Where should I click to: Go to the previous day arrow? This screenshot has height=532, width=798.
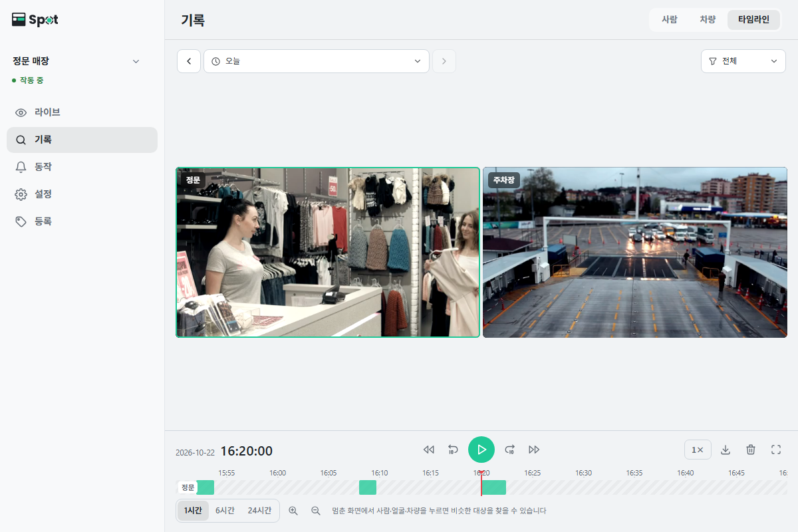(x=189, y=61)
